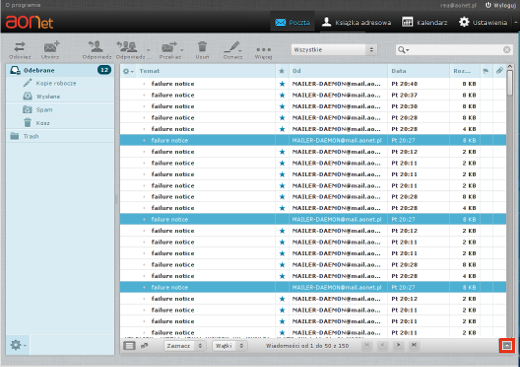
Task: Go to previous page of messages
Action: coord(382,345)
